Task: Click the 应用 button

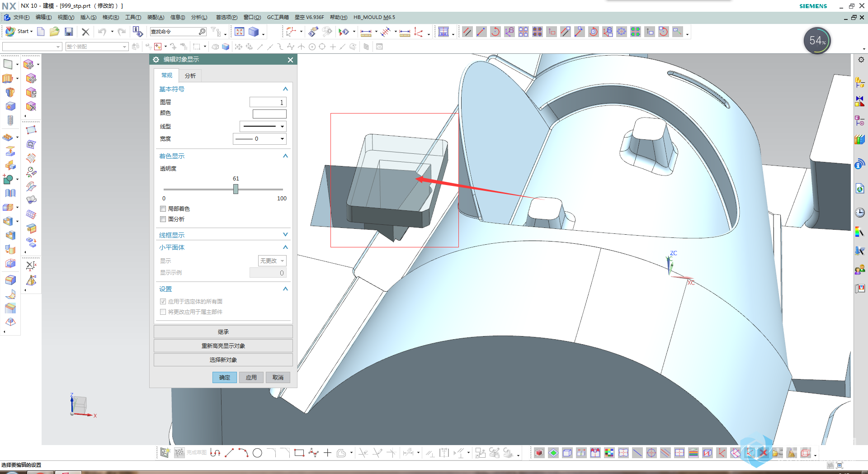Action: point(251,378)
